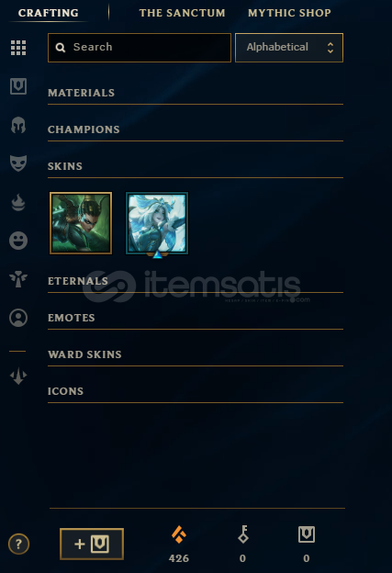392x573 pixels.
Task: Click the add chest purchase button
Action: click(92, 544)
